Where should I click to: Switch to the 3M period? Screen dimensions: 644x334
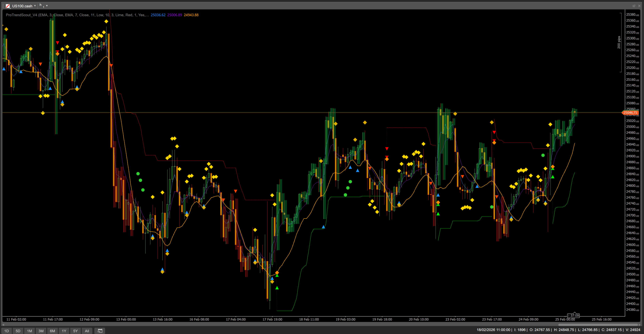click(x=41, y=331)
